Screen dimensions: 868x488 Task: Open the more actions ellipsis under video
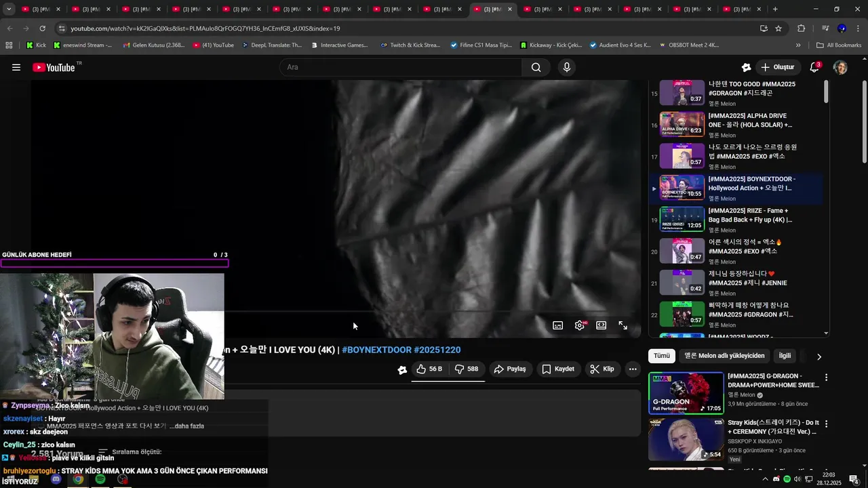pos(633,369)
